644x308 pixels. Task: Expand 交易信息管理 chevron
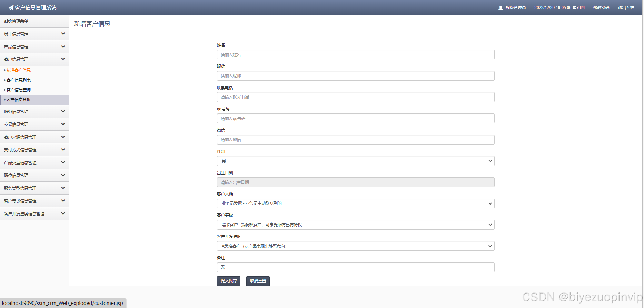[x=63, y=124]
